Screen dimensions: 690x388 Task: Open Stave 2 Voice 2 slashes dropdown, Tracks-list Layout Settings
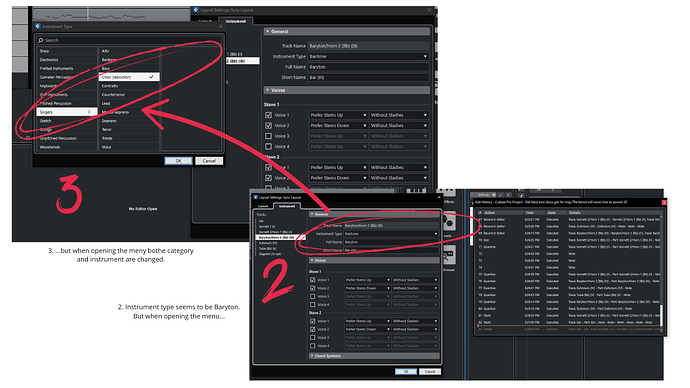pos(415,329)
